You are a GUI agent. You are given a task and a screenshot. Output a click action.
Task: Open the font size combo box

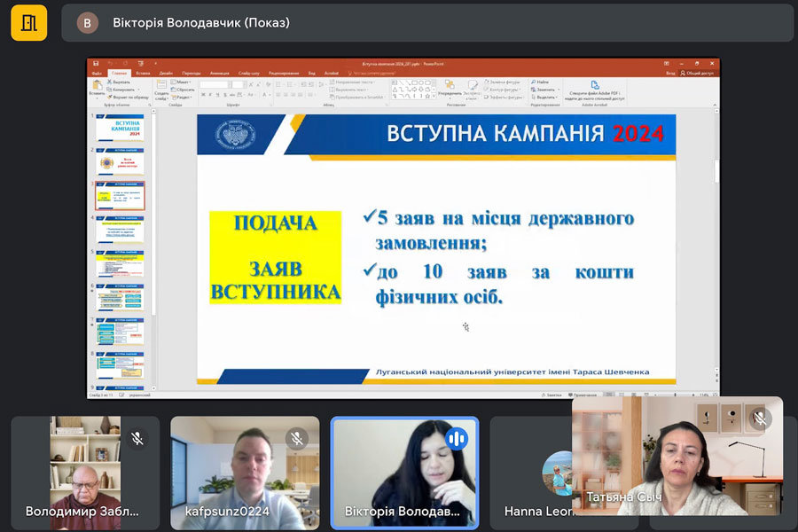point(239,84)
